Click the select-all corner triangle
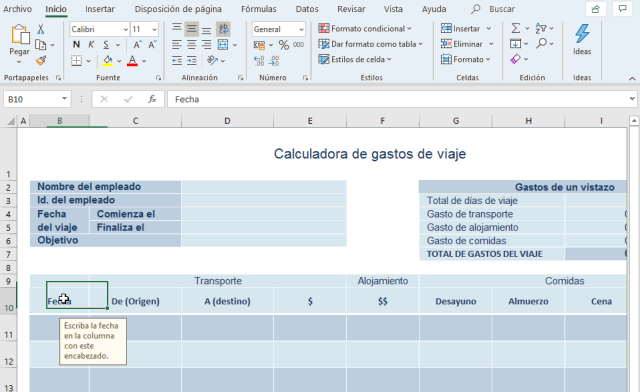Image resolution: width=640 pixels, height=392 pixels. pos(11,121)
